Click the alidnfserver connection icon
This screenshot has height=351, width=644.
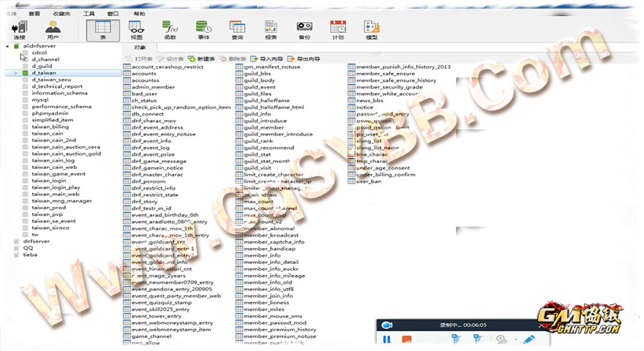click(x=16, y=46)
